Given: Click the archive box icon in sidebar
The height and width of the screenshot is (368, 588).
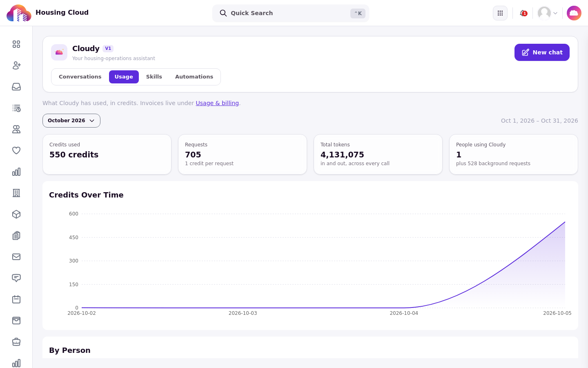Looking at the screenshot, I should (x=16, y=321).
